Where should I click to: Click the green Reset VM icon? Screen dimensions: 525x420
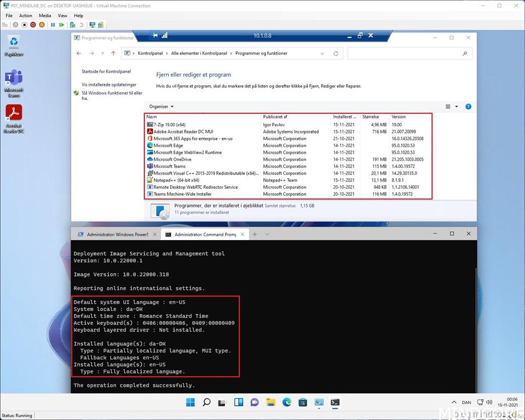[62, 25]
